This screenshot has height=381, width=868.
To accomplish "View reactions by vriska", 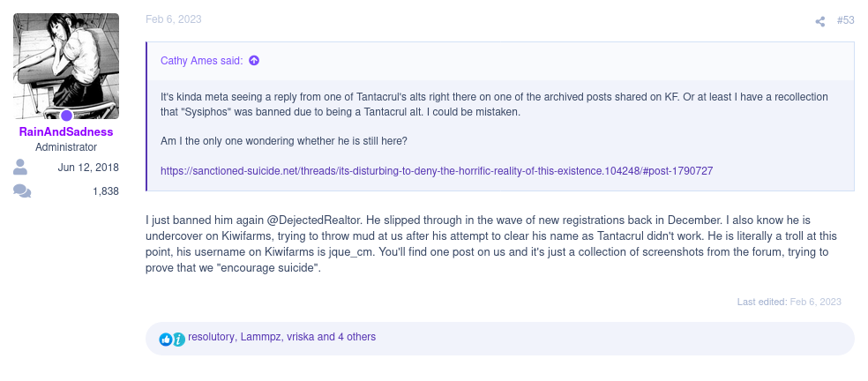I will [x=301, y=337].
